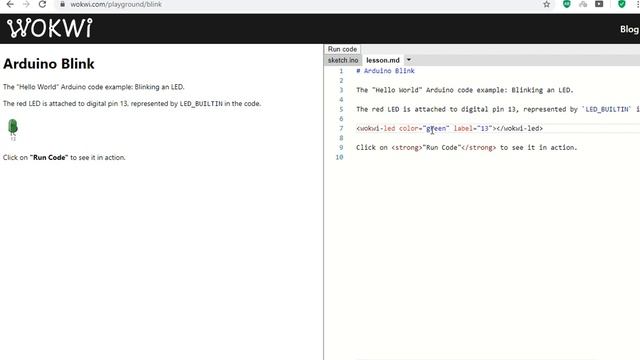
Task: Start simulation with Run code button
Action: pyautogui.click(x=342, y=49)
